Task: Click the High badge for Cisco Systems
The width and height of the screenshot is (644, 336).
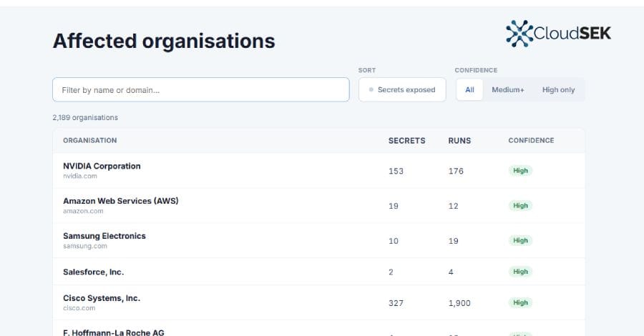Action: [520, 303]
